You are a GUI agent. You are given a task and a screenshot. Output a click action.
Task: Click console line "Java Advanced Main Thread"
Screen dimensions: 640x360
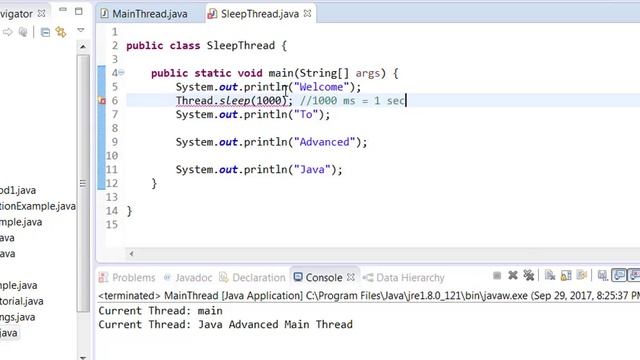(x=275, y=324)
